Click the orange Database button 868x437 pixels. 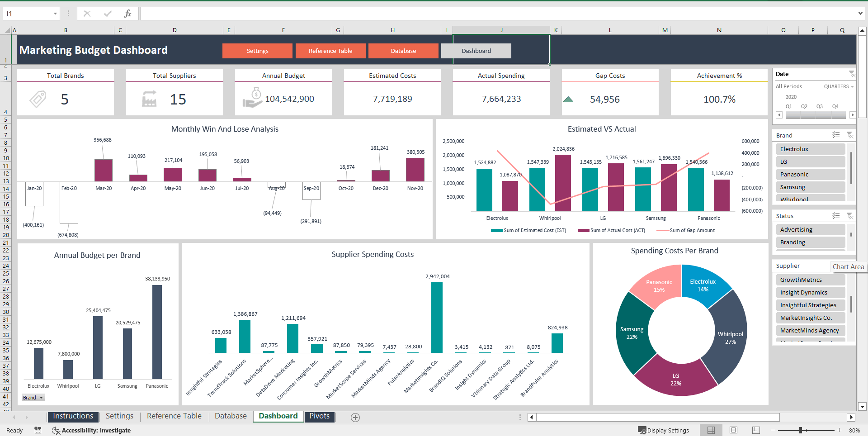click(403, 51)
